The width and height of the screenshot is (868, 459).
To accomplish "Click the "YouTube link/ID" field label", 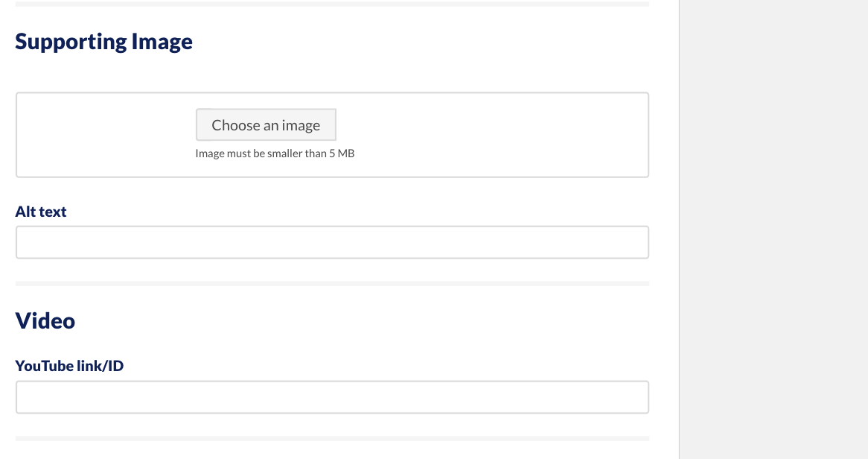I will pyautogui.click(x=69, y=366).
